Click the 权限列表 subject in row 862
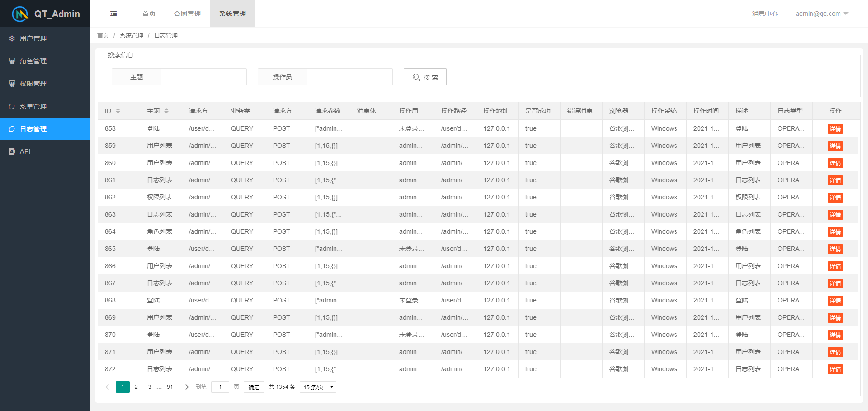Image resolution: width=868 pixels, height=411 pixels. coord(160,198)
